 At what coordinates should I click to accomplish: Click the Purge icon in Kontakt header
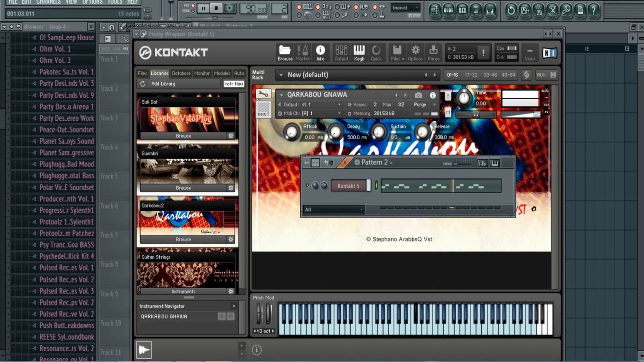click(433, 53)
